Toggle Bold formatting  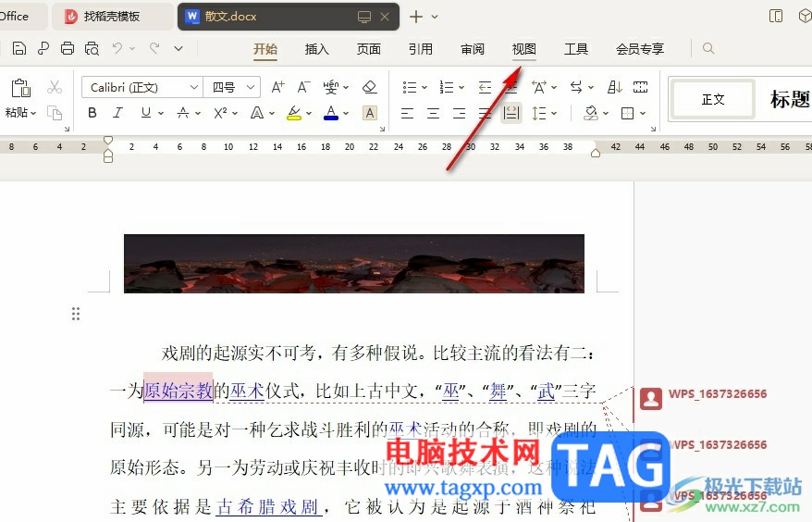tap(92, 113)
